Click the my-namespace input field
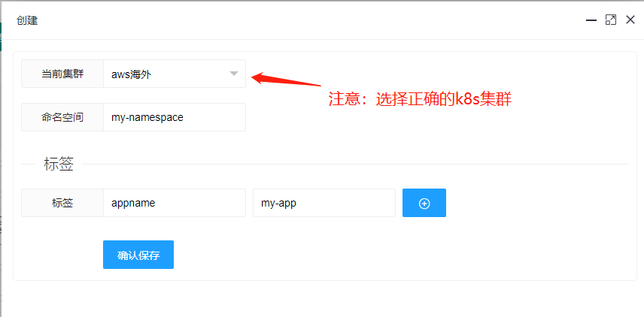The height and width of the screenshot is (317, 644). 175,117
